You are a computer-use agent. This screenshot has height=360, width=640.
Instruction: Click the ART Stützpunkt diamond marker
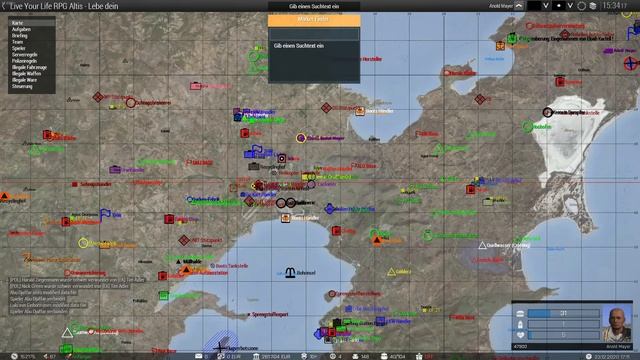pyautogui.click(x=184, y=240)
